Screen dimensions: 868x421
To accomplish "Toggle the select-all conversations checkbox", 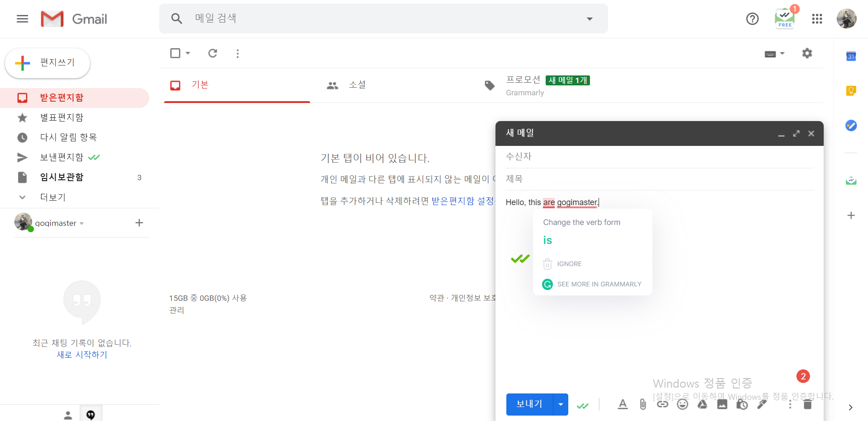I will pyautogui.click(x=175, y=53).
